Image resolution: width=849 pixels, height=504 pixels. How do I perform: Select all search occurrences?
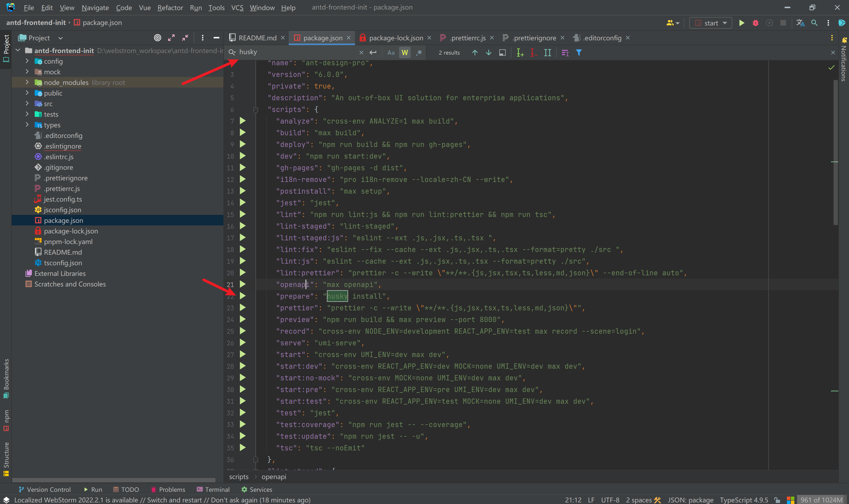tap(547, 53)
